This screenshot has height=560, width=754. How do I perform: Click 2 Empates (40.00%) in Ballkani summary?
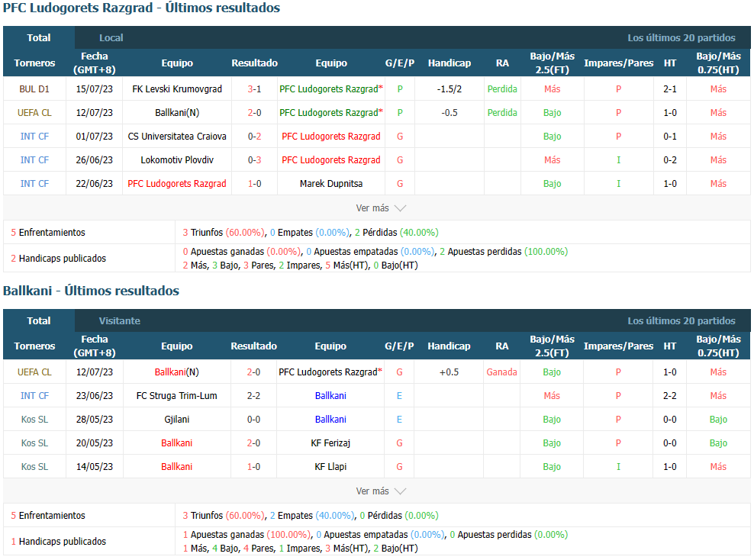[x=312, y=516]
